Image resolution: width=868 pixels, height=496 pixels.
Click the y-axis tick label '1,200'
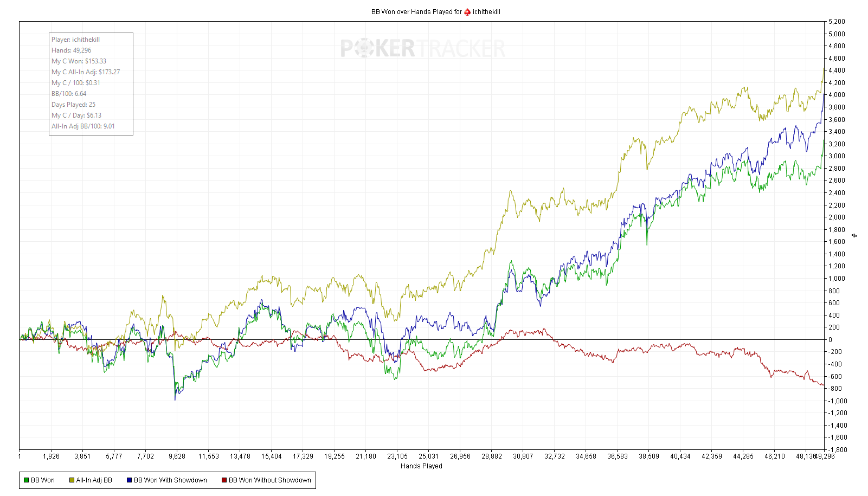pos(837,266)
